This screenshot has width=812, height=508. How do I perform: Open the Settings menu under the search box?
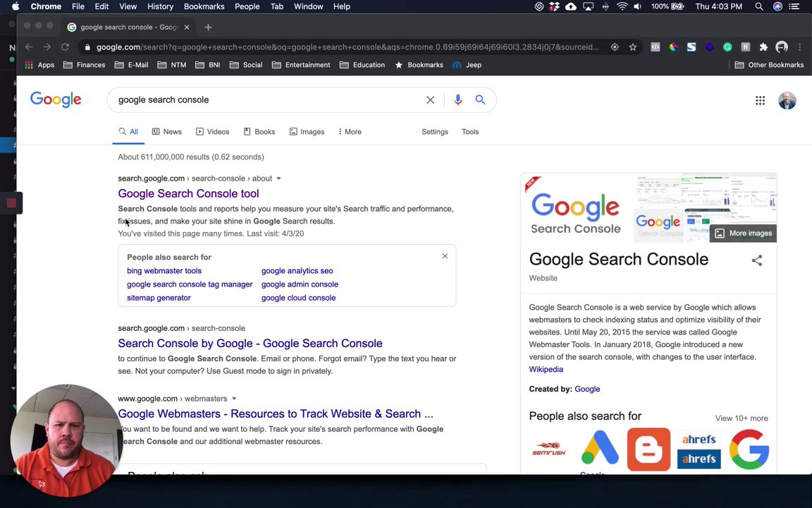click(x=434, y=132)
